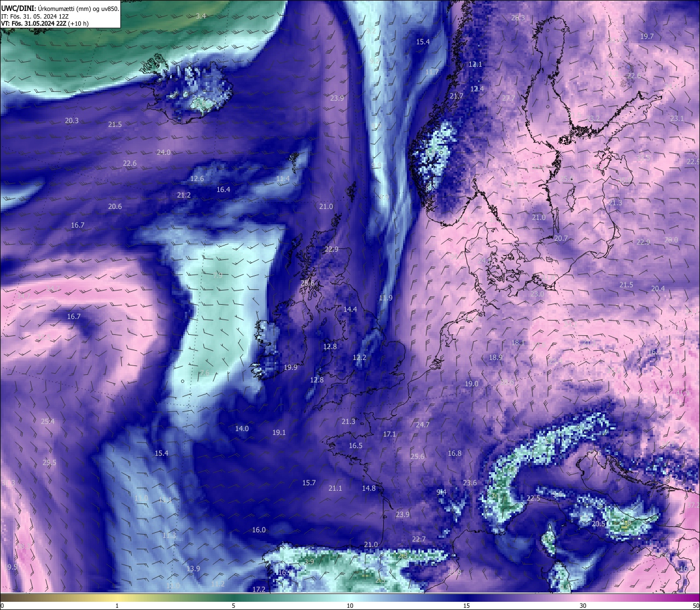Screen dimensions: 700x610
Task: Click the 27.7 value label
Action: [x=509, y=98]
